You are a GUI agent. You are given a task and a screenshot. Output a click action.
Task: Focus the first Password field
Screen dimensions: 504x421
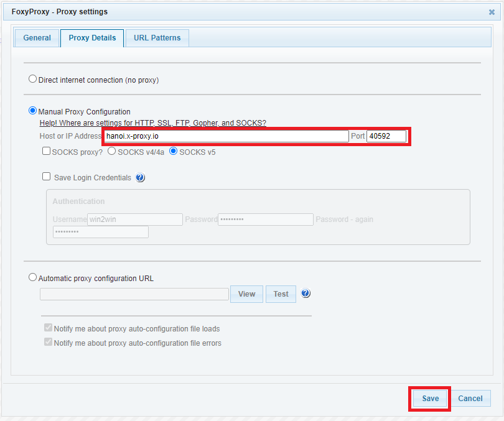266,220
